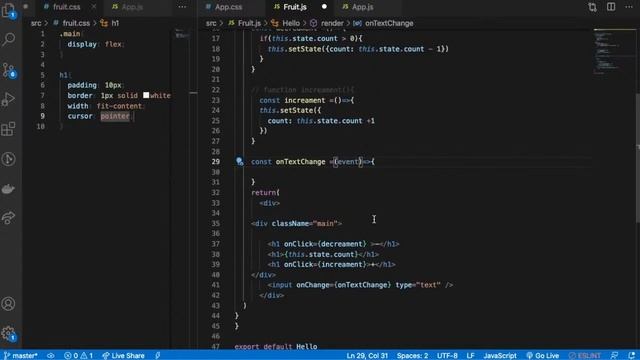Screen dimensions: 640x360
Task: Open the Extensions view
Action: pos(9,129)
